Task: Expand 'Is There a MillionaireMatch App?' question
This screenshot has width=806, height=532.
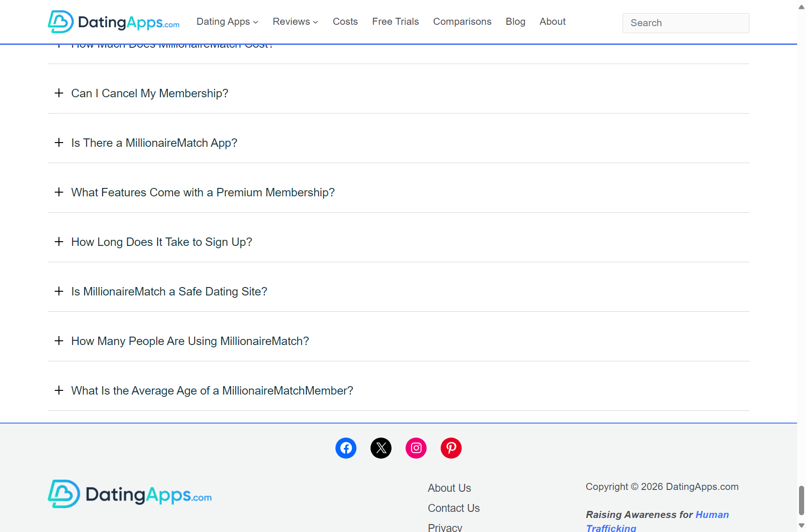Action: (399, 143)
